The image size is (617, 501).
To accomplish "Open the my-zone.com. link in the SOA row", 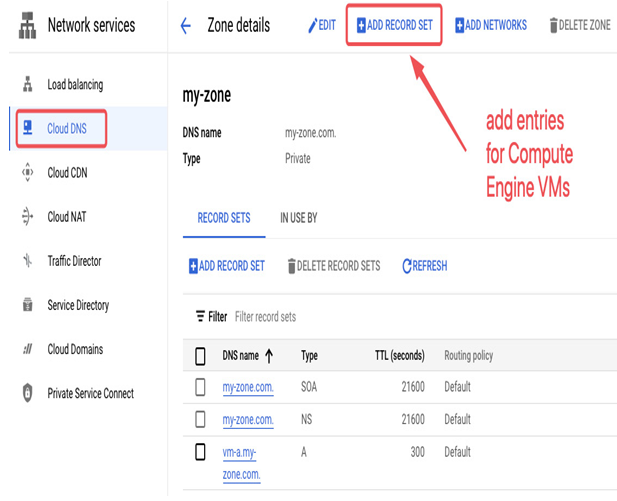I will click(x=248, y=387).
